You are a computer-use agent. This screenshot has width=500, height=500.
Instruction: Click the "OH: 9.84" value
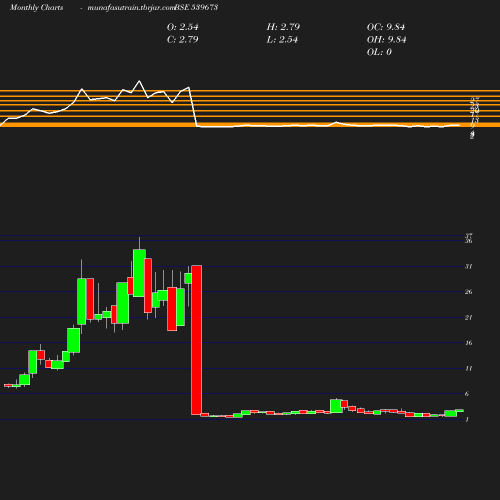click(x=387, y=39)
